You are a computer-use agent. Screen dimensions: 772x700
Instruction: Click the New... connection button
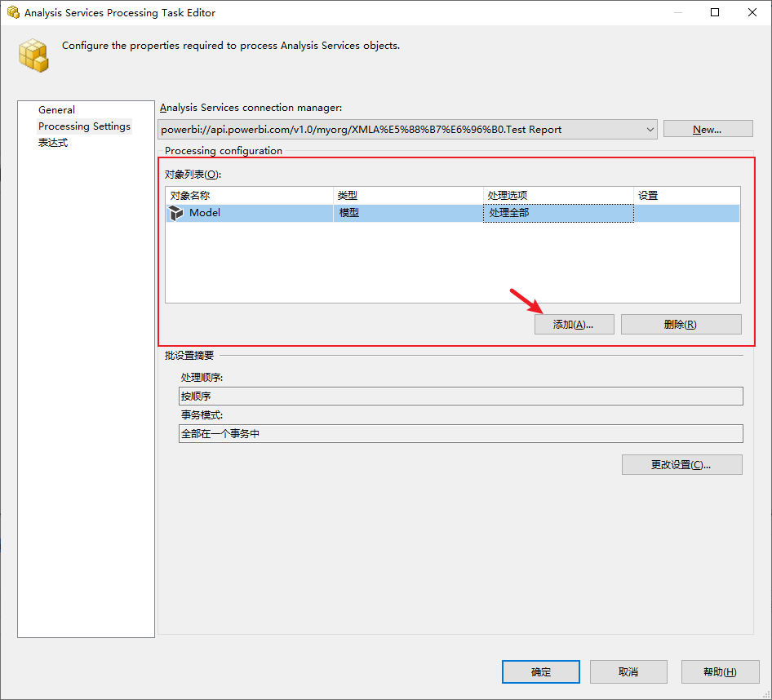click(707, 130)
